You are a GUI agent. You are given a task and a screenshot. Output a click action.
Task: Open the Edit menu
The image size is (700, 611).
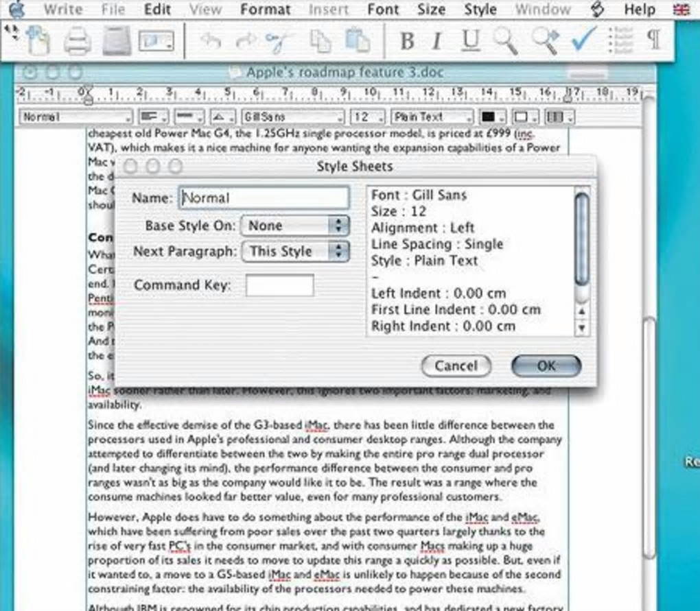tap(157, 10)
